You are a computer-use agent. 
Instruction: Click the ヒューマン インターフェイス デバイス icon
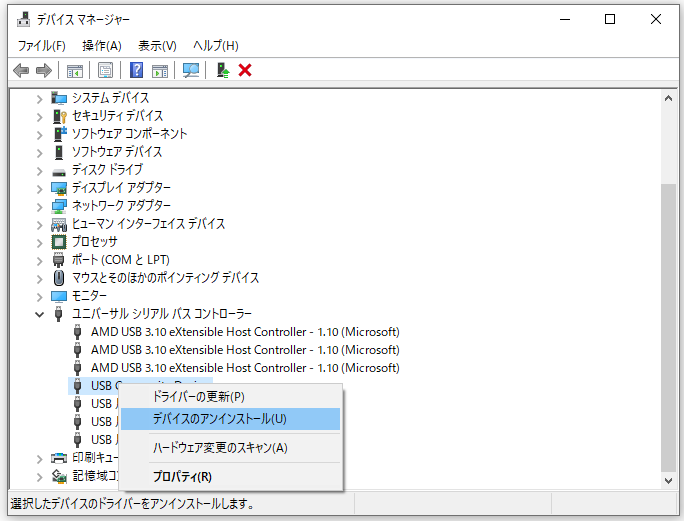(59, 224)
